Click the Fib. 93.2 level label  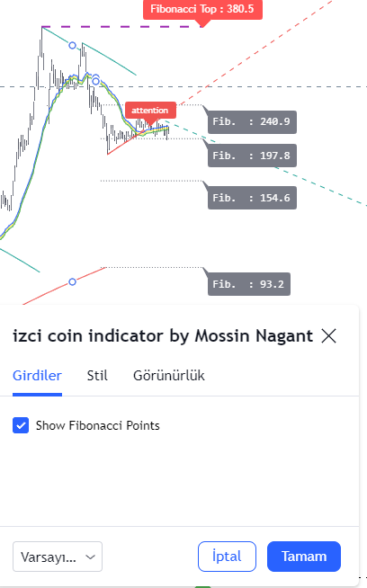click(249, 284)
